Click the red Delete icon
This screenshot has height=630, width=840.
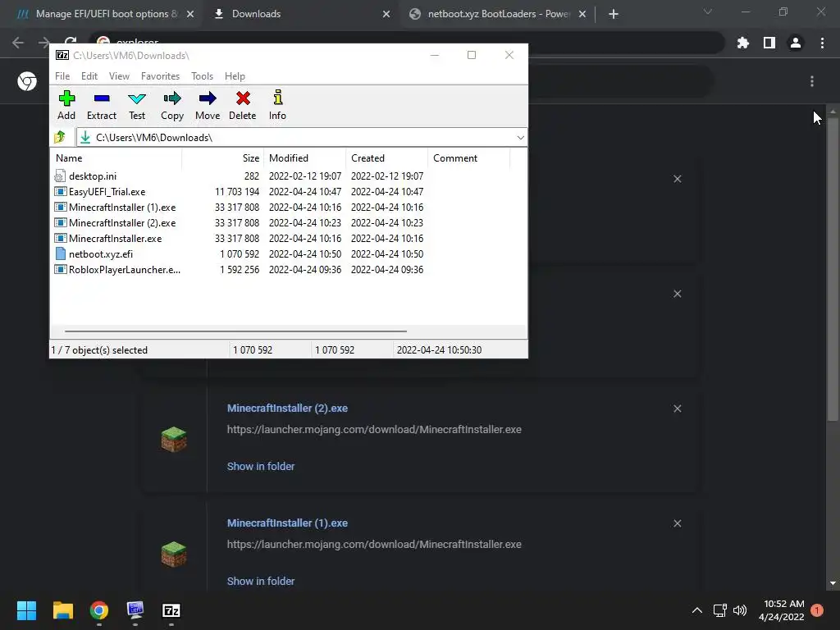click(x=243, y=98)
